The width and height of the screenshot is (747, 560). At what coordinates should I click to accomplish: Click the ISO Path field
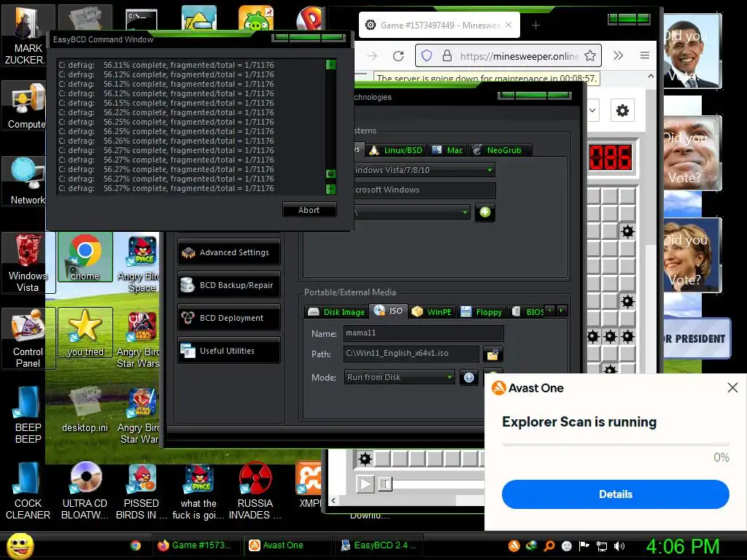click(x=411, y=354)
